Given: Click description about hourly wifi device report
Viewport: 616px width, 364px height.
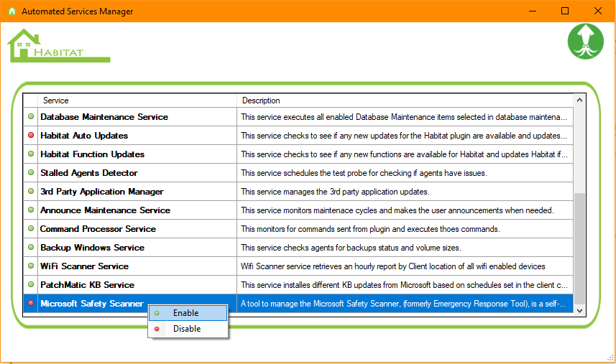Looking at the screenshot, I should tap(393, 266).
